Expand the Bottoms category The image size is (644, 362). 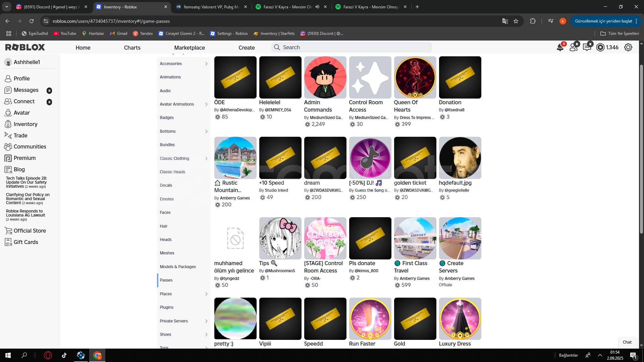click(x=206, y=131)
